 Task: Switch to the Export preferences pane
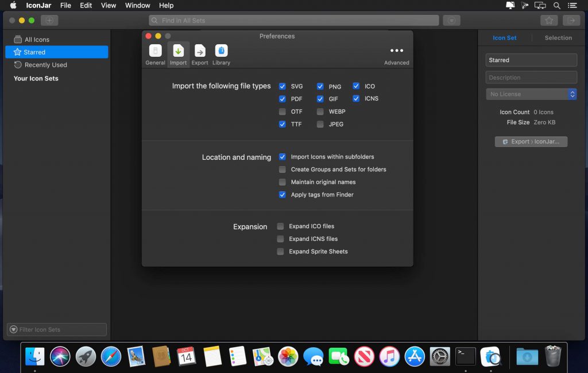(x=200, y=54)
